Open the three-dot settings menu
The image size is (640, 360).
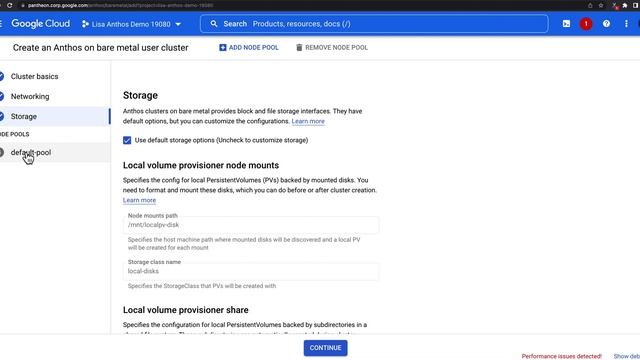[x=626, y=24]
